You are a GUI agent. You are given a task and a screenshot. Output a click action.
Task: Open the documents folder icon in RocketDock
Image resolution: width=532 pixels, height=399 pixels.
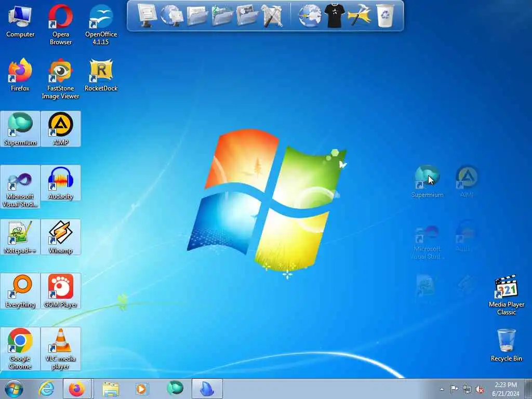click(x=197, y=16)
